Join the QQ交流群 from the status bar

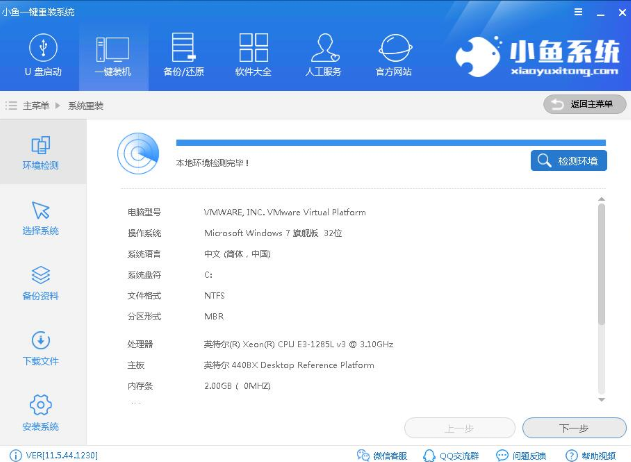pyautogui.click(x=451, y=454)
